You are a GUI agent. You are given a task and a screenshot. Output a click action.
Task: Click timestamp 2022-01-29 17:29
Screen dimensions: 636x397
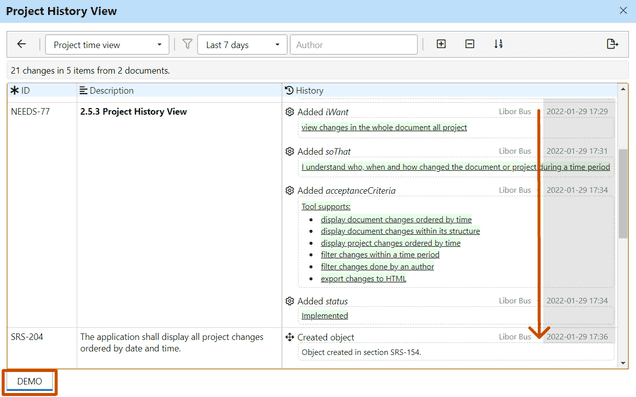(577, 112)
